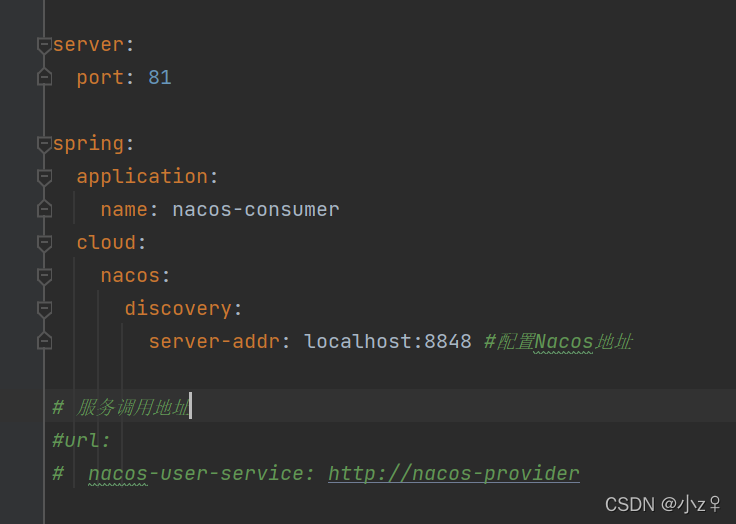Click the application key text

(x=141, y=176)
